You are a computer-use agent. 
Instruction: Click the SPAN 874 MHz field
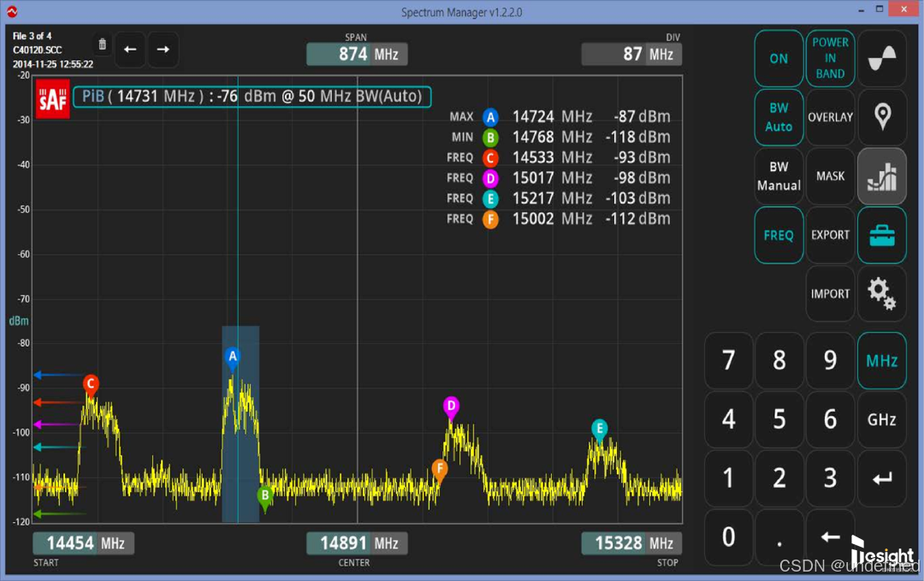[357, 54]
